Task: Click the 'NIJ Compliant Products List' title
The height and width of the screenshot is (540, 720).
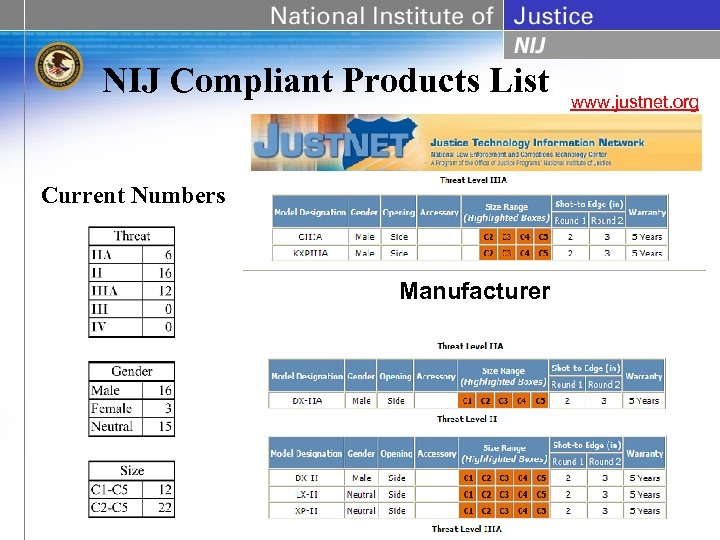Action: point(326,81)
